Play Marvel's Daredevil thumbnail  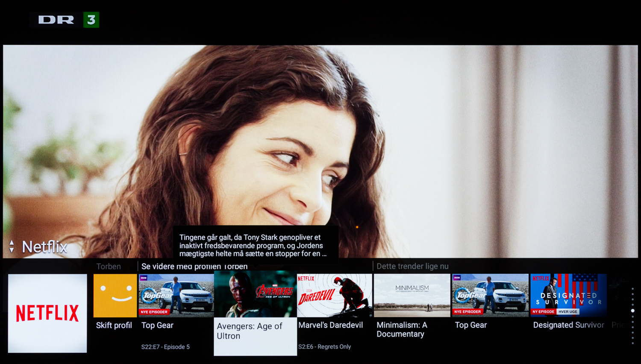coord(335,295)
